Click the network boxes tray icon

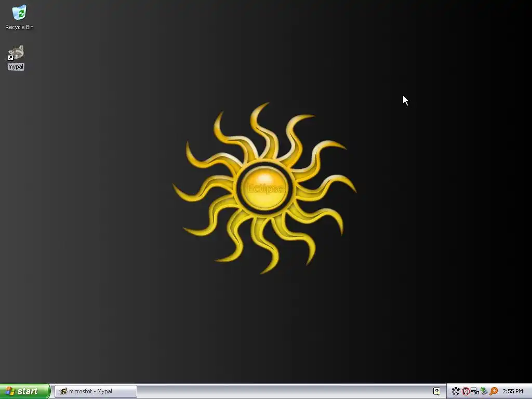tap(475, 391)
